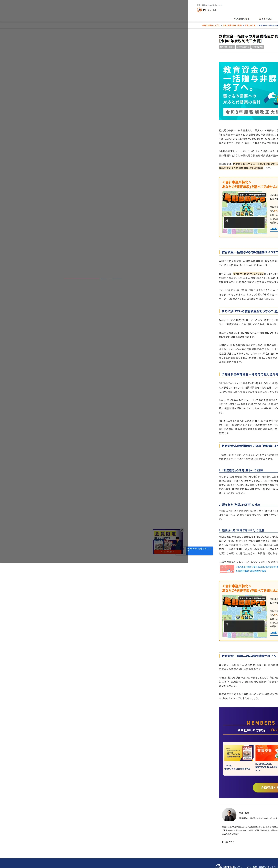
Task: Select the 教育資金一括贈与 tag
Action: pyautogui.click(x=227, y=47)
